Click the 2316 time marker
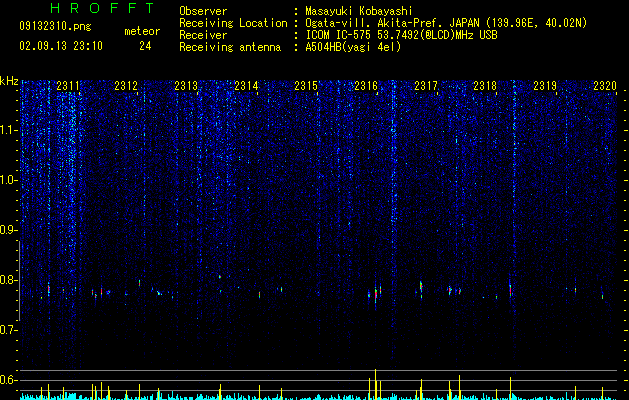This screenshot has width=629, height=400. click(x=366, y=86)
